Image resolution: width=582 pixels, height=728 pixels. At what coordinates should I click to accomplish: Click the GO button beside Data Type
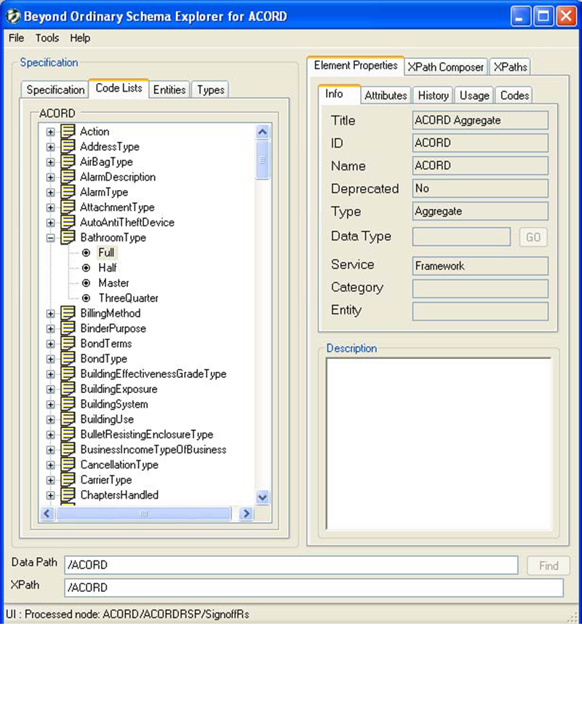(x=533, y=237)
